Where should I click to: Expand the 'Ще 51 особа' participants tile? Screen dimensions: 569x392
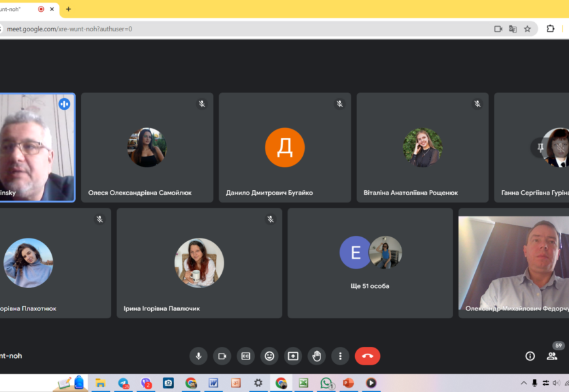click(x=370, y=263)
